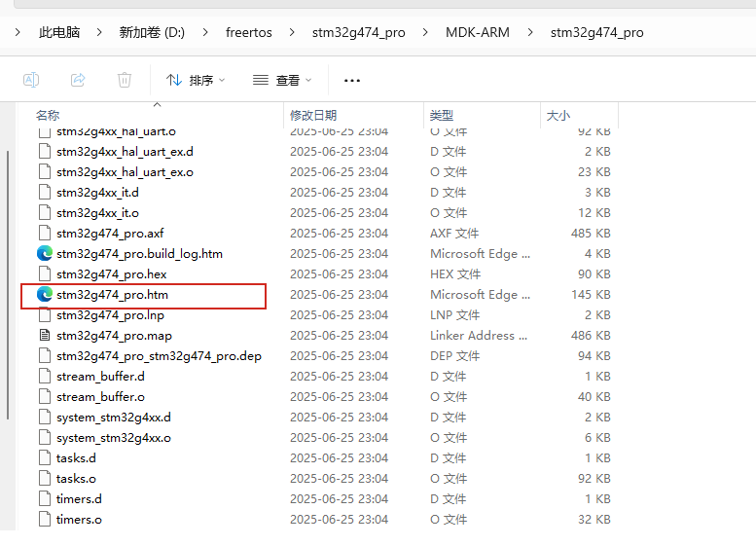The image size is (756, 546).
Task: Click file name stm32g474_pro.htm
Action: [x=112, y=294]
